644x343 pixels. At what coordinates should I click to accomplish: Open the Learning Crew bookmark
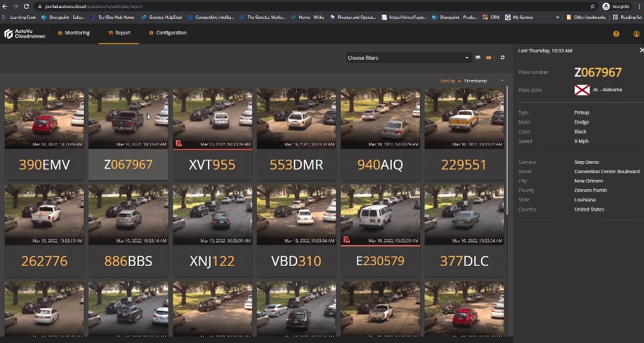19,17
